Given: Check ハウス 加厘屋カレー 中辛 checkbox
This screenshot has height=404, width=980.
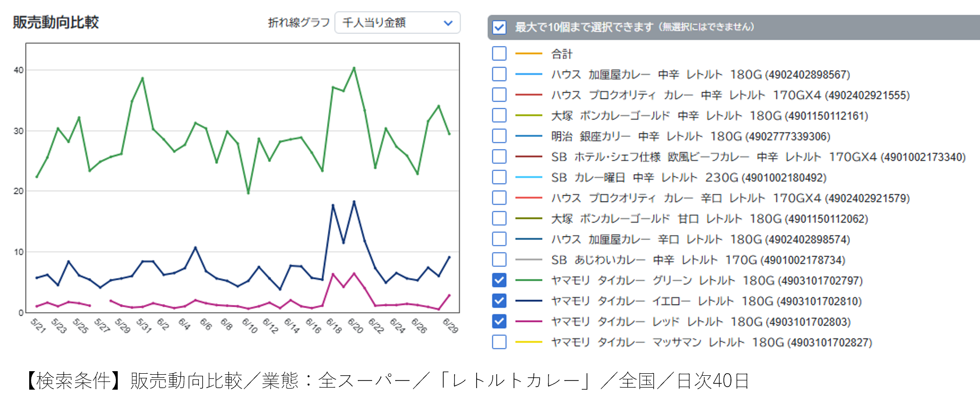Looking at the screenshot, I should pyautogui.click(x=499, y=74).
